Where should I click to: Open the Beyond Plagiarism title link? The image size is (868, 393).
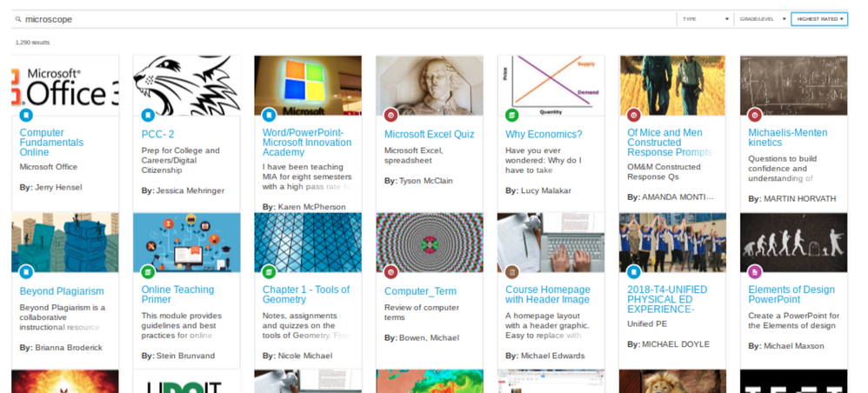(x=62, y=291)
